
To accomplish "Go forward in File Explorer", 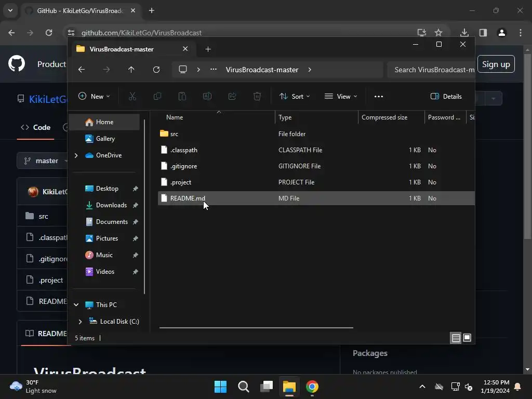I will click(107, 70).
